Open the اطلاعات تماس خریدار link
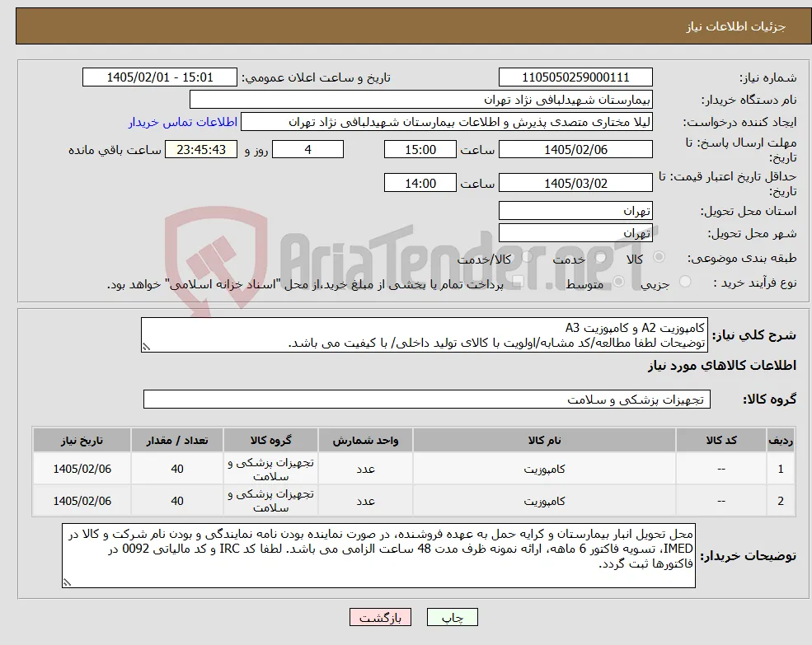Image resolution: width=812 pixels, height=645 pixels. 183,122
